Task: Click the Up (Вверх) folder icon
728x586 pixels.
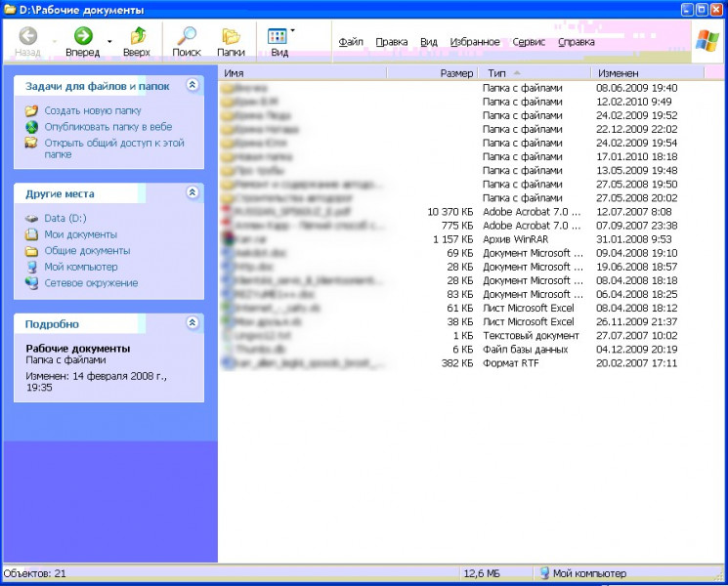Action: 137,36
